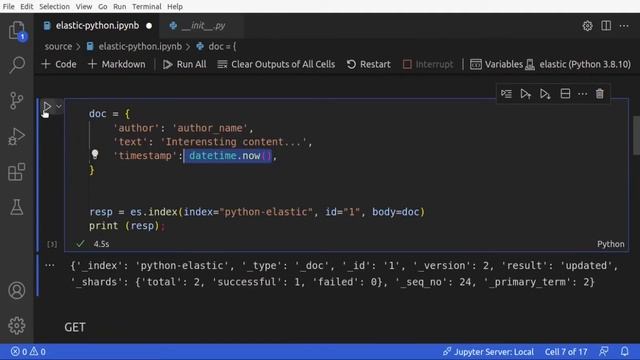This screenshot has width=640, height=360.
Task: Click Run All cells
Action: (x=184, y=64)
